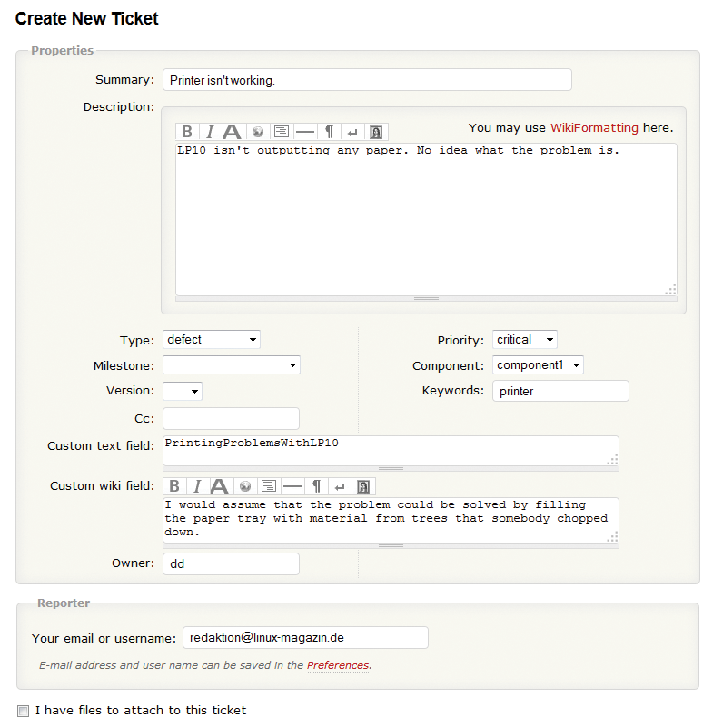This screenshot has height=728, width=713.
Task: Open the Priority dropdown showing critical
Action: tap(525, 340)
